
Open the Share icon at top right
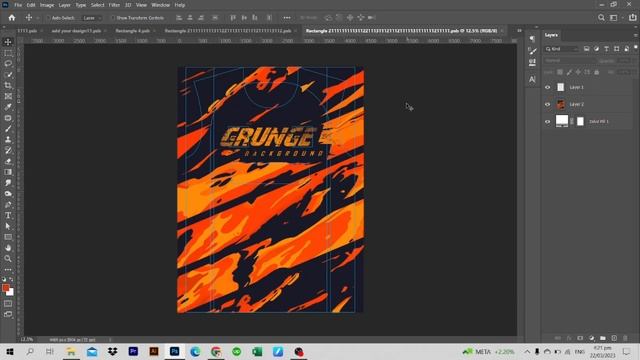(x=632, y=18)
